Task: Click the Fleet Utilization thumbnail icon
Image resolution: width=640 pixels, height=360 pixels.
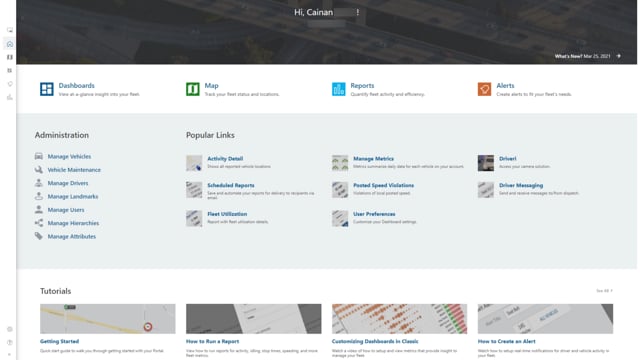Action: tap(194, 218)
